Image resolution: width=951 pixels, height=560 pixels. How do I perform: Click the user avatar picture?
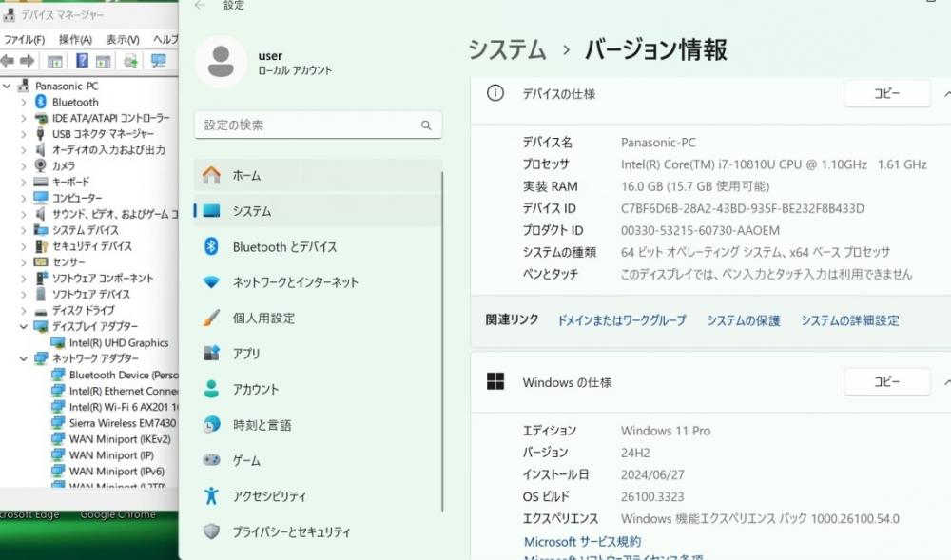click(x=221, y=62)
